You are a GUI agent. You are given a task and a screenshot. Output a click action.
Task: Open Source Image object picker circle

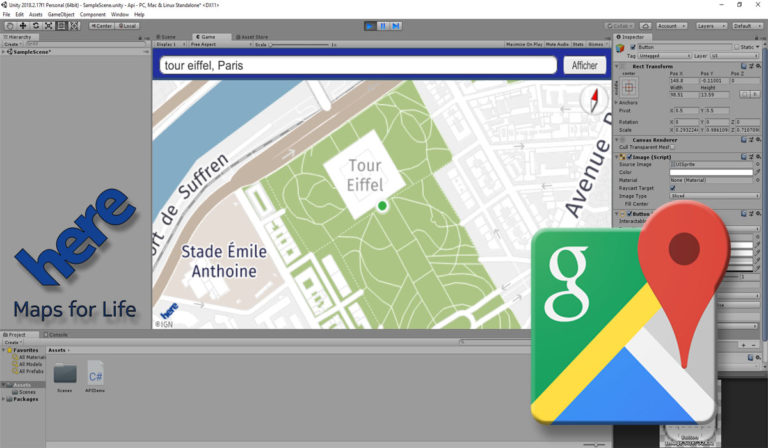click(757, 165)
